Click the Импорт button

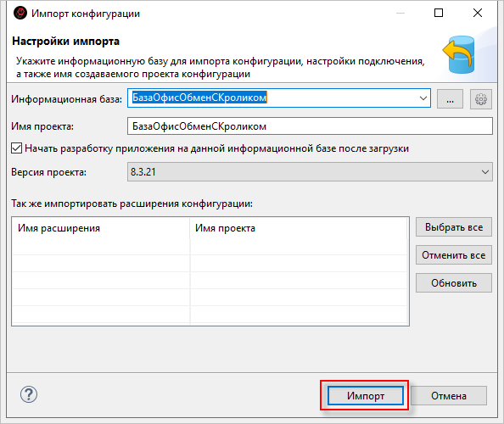365,396
